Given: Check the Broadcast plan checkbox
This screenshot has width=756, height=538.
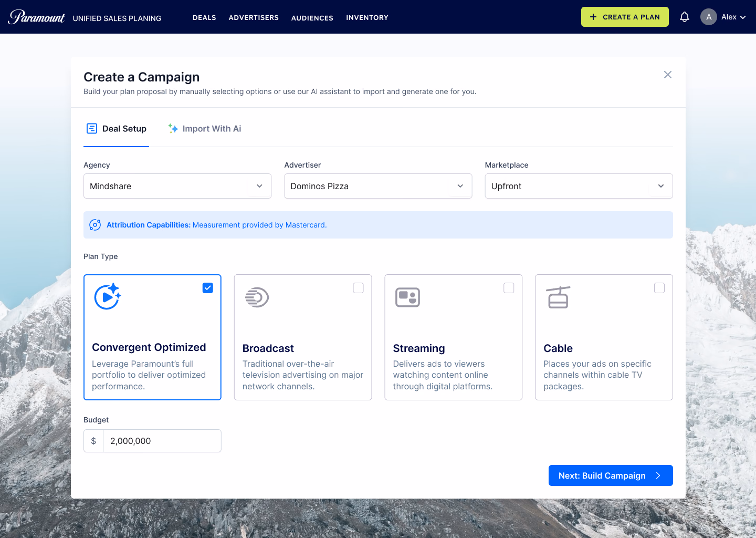Looking at the screenshot, I should point(359,288).
